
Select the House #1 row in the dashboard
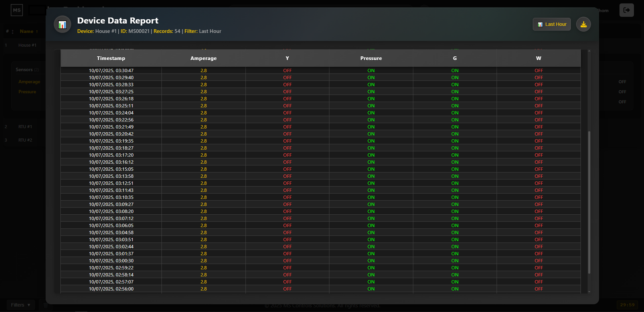tap(27, 45)
